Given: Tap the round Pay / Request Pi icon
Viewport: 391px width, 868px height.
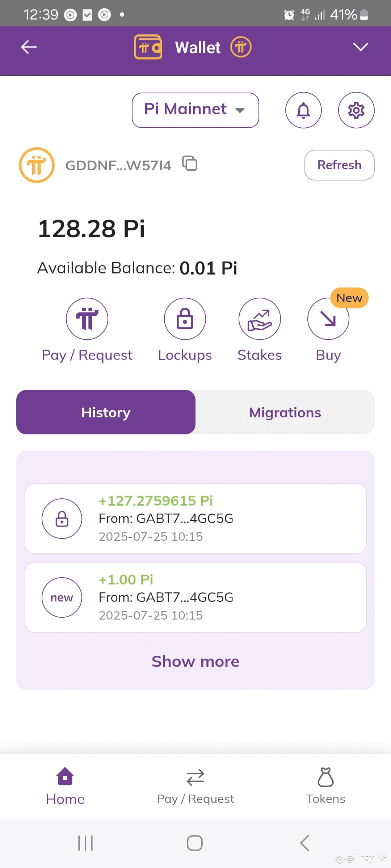Looking at the screenshot, I should 87,319.
